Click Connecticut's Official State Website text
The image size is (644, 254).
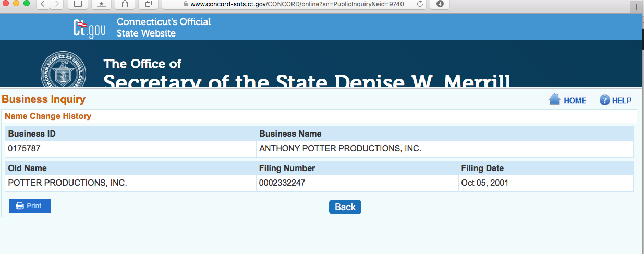click(164, 28)
